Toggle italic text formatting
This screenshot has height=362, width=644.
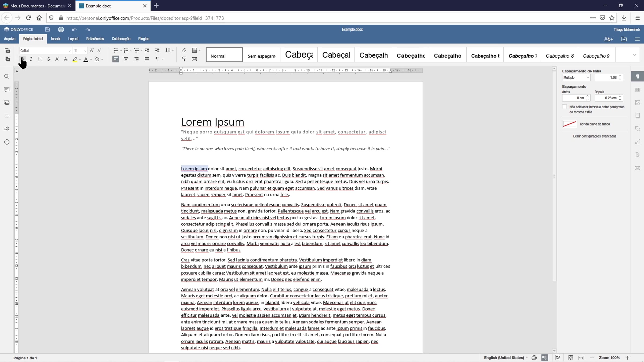[x=31, y=59]
